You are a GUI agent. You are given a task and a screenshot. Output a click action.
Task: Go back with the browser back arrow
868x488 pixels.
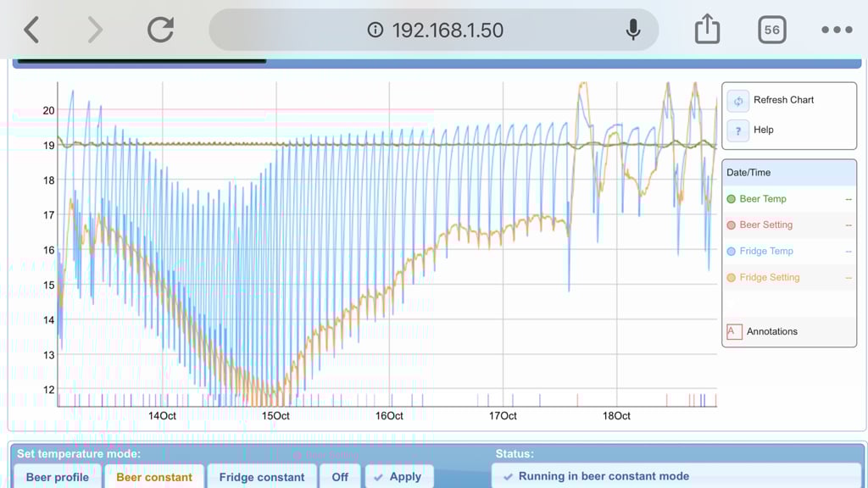click(x=31, y=30)
